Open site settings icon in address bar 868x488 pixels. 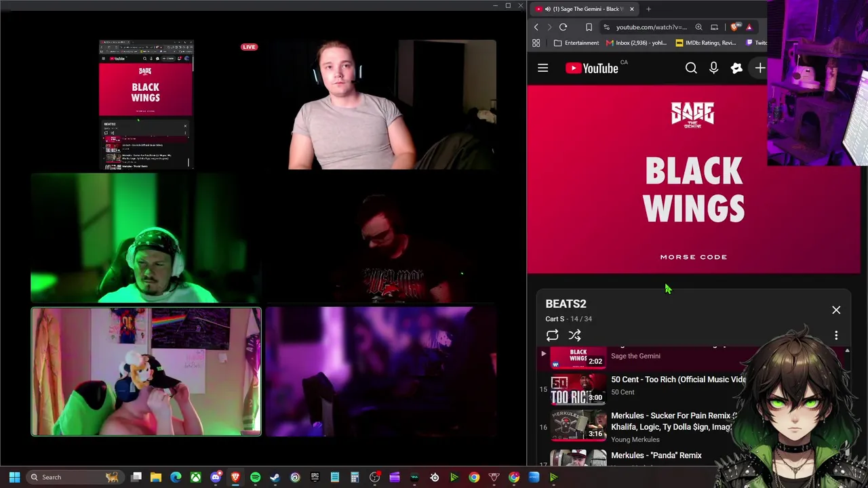coord(606,27)
